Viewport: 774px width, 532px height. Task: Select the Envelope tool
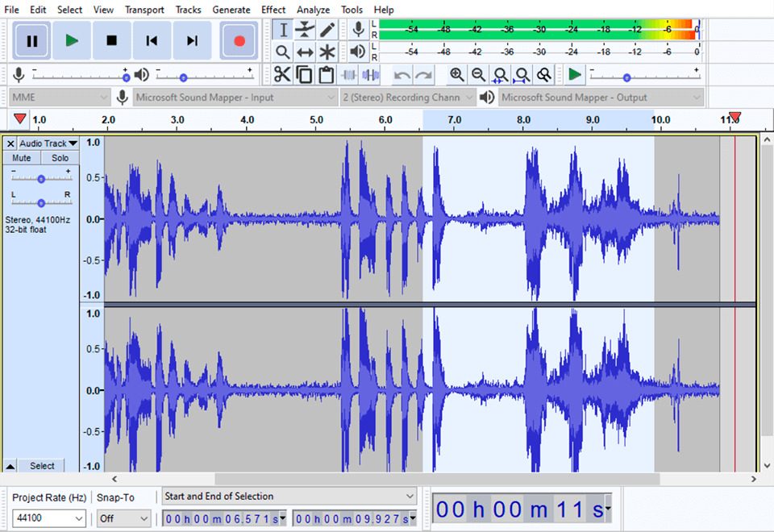[304, 29]
